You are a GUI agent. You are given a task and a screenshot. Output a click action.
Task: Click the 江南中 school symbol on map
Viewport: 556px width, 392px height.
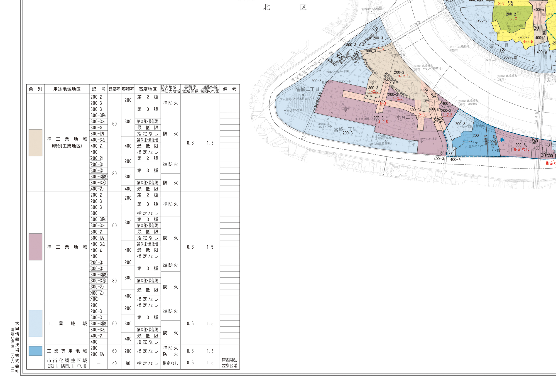[x=345, y=111]
